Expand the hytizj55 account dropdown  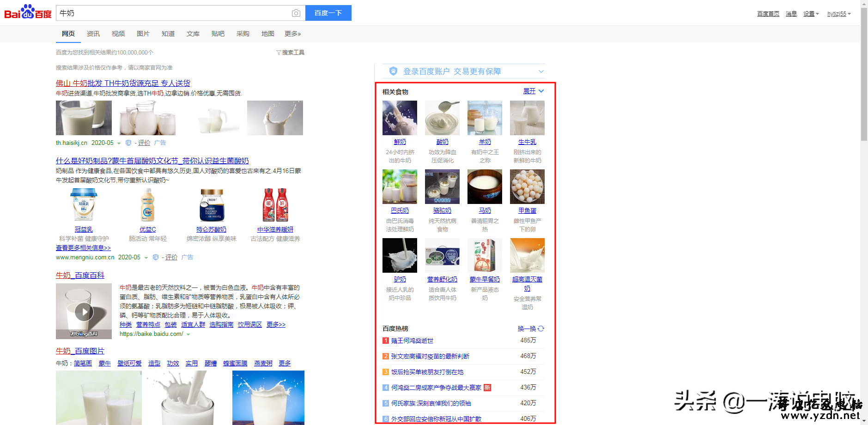(839, 14)
